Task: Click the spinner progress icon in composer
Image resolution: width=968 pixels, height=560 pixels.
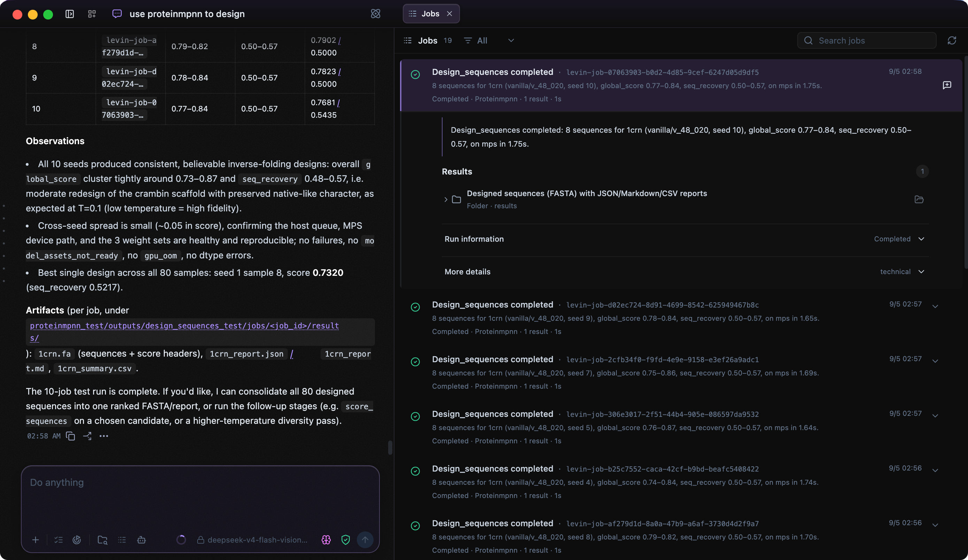Action: pos(181,540)
